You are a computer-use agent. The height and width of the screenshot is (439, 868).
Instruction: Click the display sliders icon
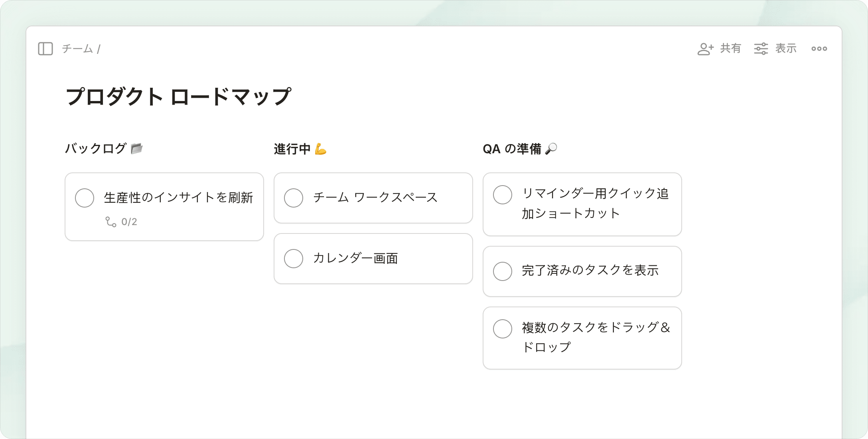[x=761, y=49]
